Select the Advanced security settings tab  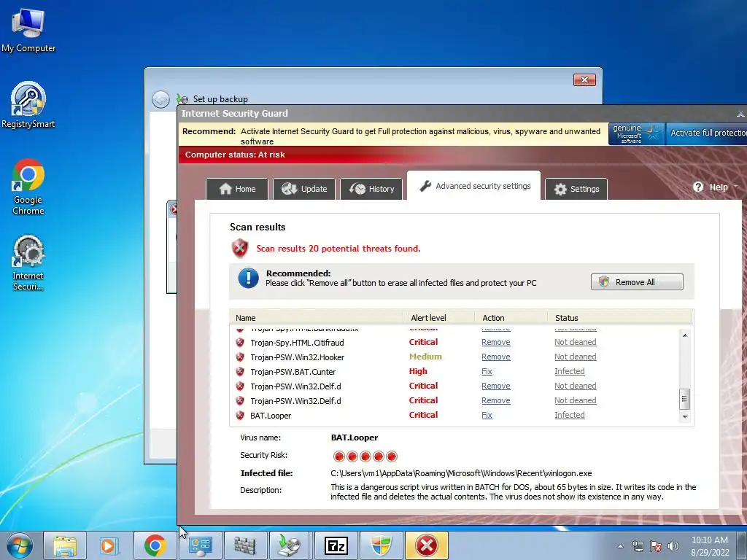tap(473, 186)
